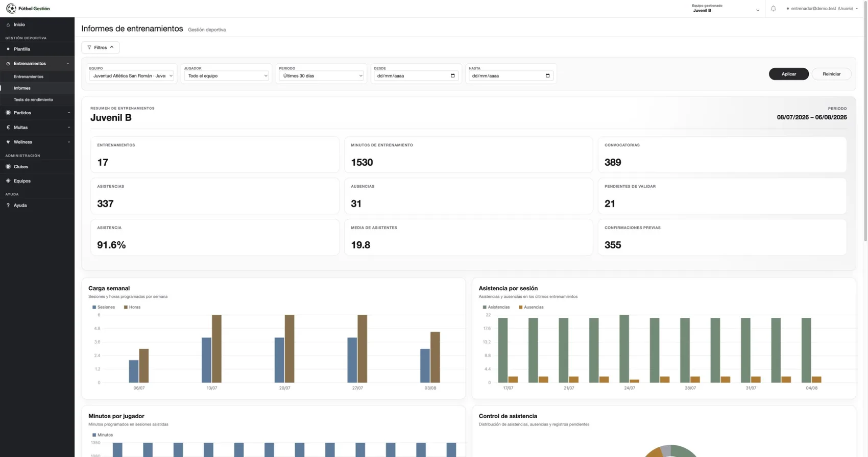Click the Asistencias value 337
The image size is (868, 457).
coord(105,204)
